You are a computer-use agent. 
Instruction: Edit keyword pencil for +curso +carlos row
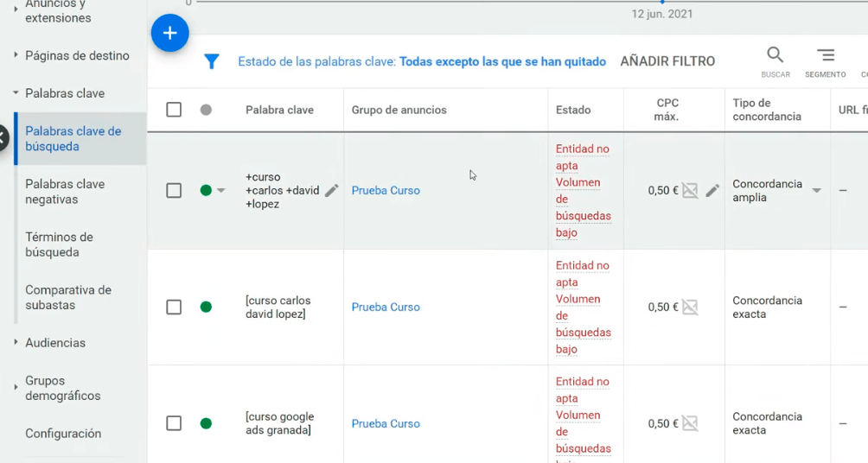tap(332, 191)
